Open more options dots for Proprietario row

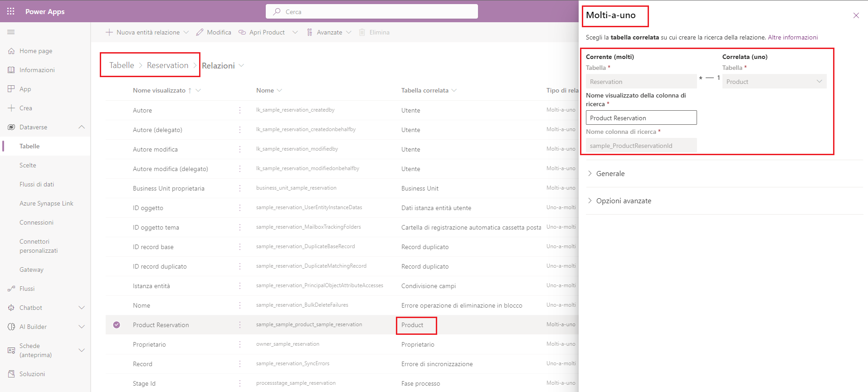[240, 344]
